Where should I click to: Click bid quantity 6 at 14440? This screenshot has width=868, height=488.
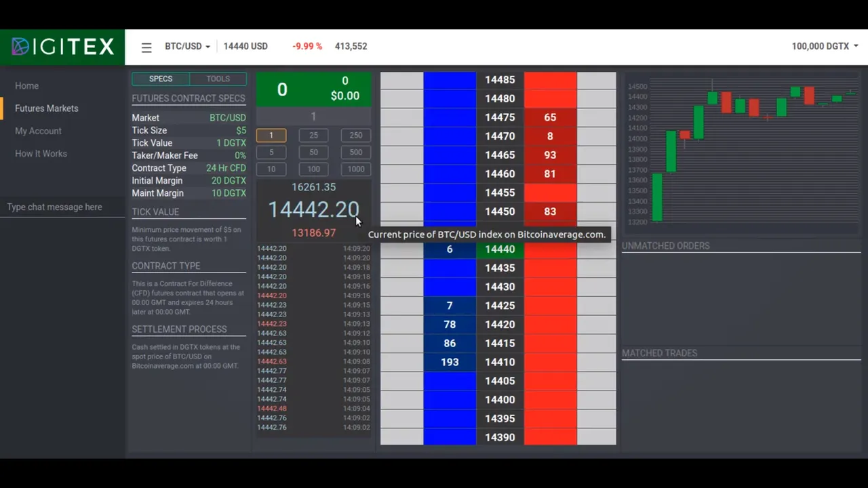click(450, 249)
